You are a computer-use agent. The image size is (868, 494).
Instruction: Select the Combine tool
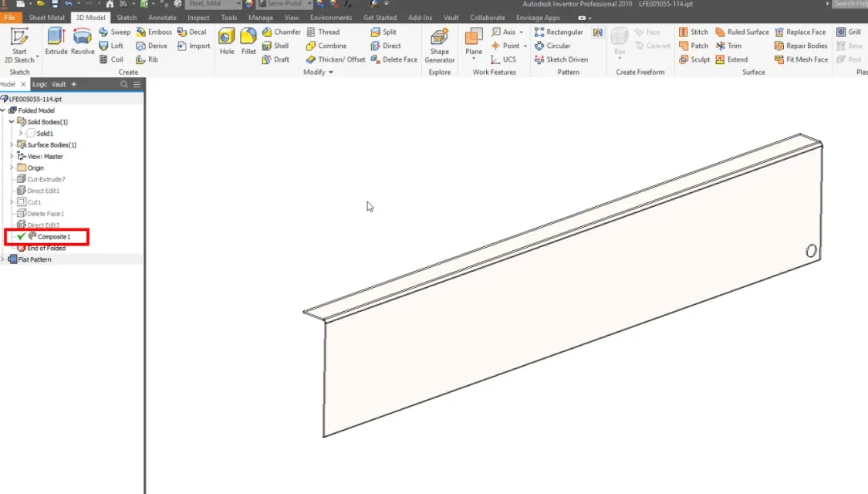pyautogui.click(x=326, y=46)
